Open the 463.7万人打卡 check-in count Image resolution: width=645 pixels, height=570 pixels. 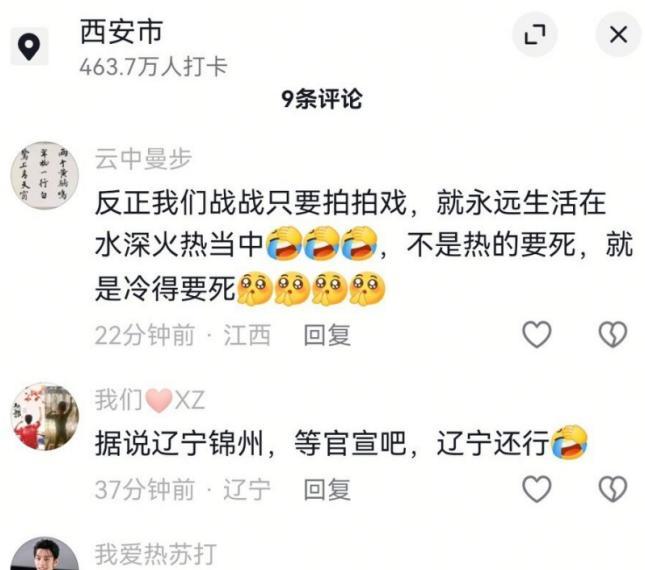click(x=153, y=67)
